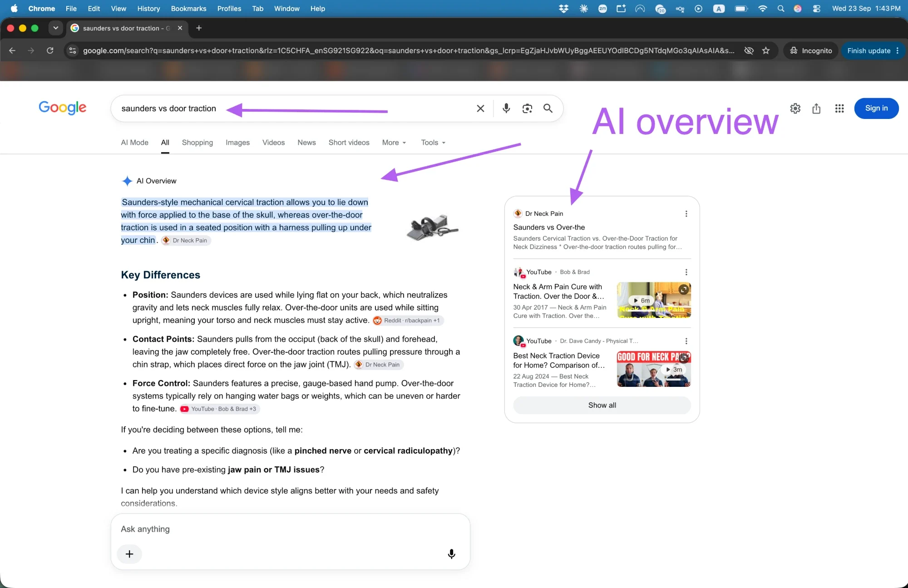Open the YouTube Bob & Brad +3 citation chip

(220, 409)
